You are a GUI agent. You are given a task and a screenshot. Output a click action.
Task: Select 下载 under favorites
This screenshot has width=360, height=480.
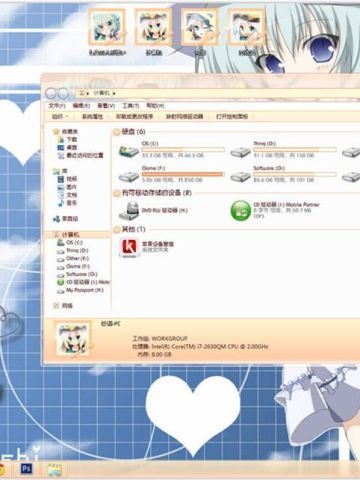[68, 139]
